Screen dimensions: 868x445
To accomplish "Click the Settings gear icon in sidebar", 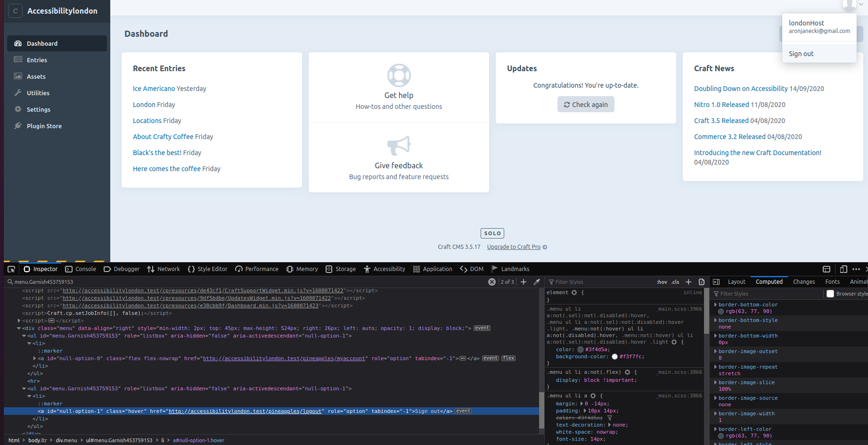I will pyautogui.click(x=18, y=109).
